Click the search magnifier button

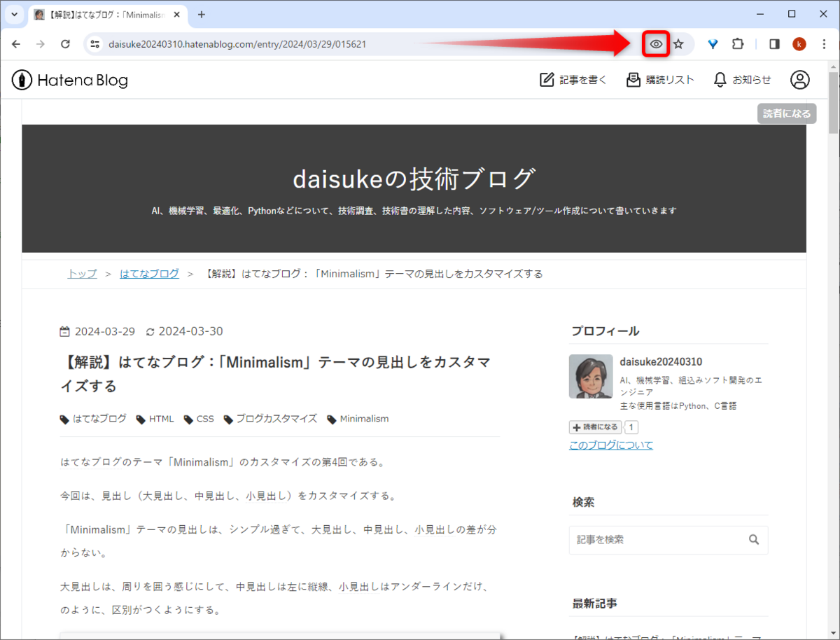(754, 540)
